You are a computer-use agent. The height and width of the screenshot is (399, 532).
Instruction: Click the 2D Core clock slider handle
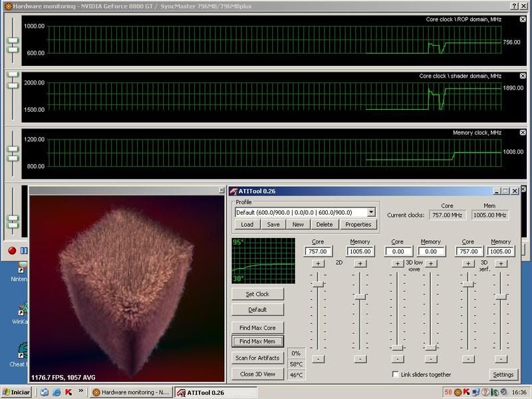(318, 284)
